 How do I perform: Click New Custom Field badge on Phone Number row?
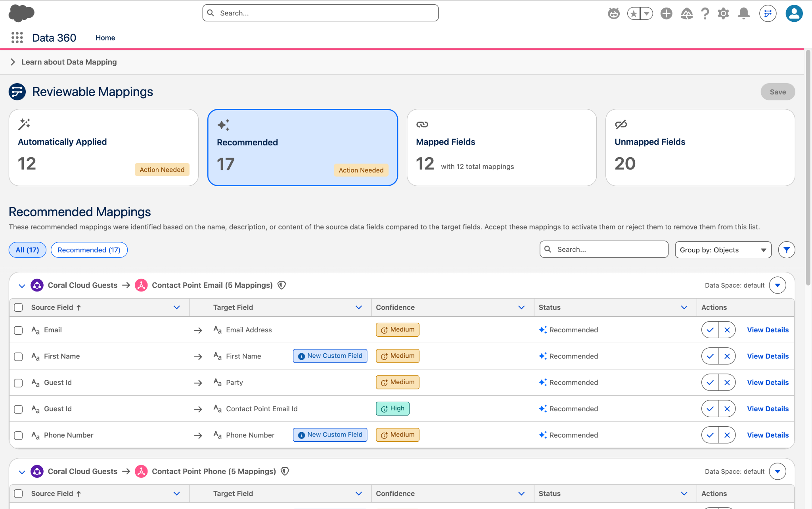(x=330, y=435)
